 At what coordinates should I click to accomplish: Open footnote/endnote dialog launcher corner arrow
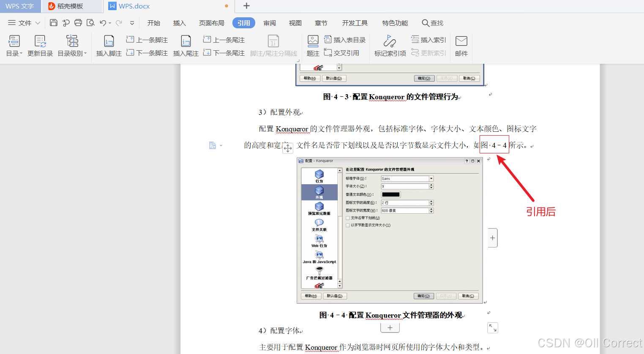298,61
